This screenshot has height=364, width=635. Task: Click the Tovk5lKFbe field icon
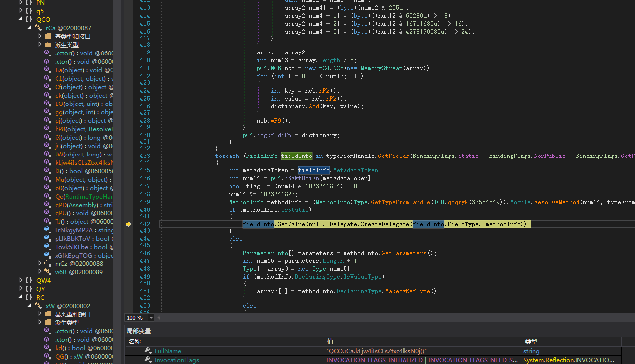[x=48, y=247]
